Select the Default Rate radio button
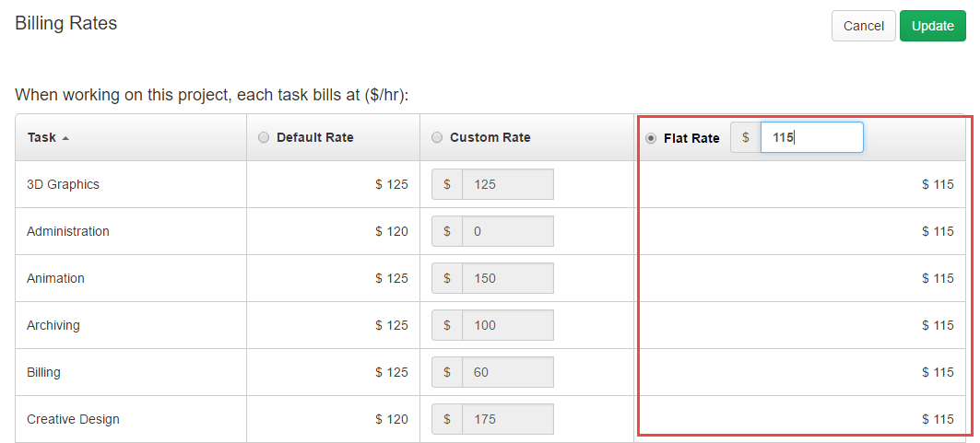This screenshot has width=980, height=443. (x=264, y=137)
